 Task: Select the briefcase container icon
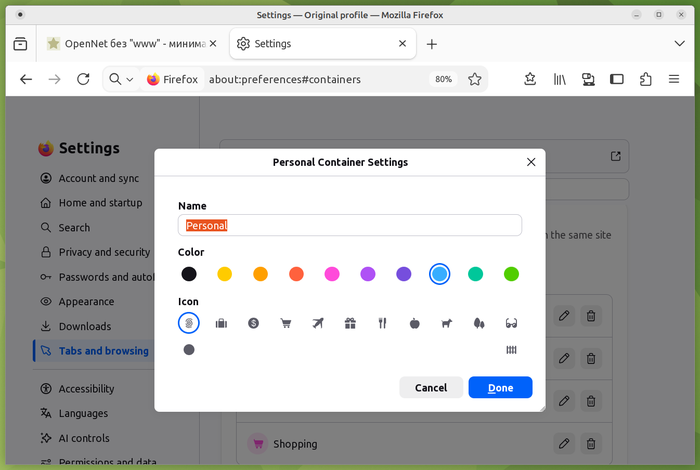pyautogui.click(x=221, y=323)
